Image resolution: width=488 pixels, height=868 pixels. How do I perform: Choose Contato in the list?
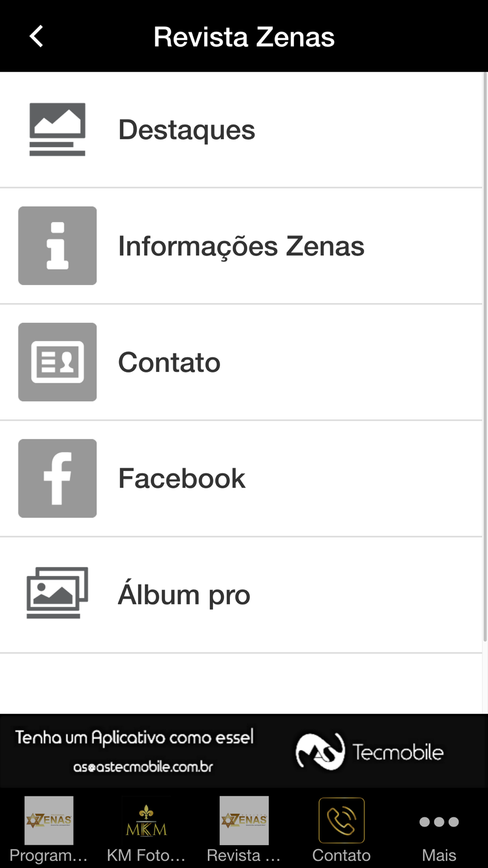pos(241,362)
